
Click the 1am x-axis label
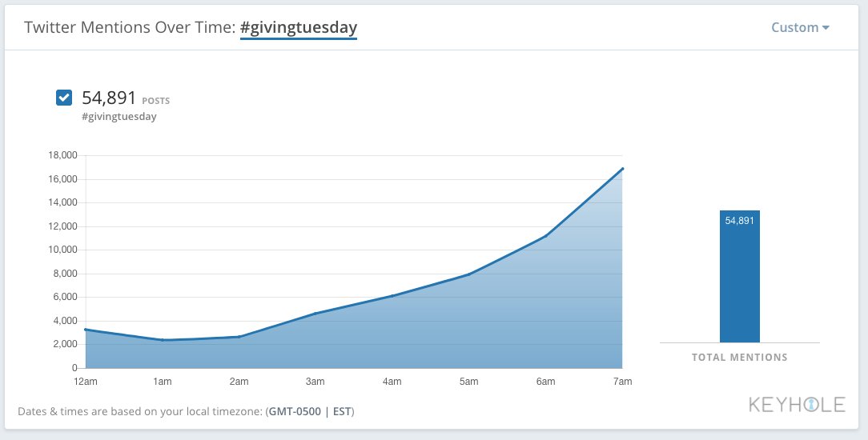[x=163, y=382]
